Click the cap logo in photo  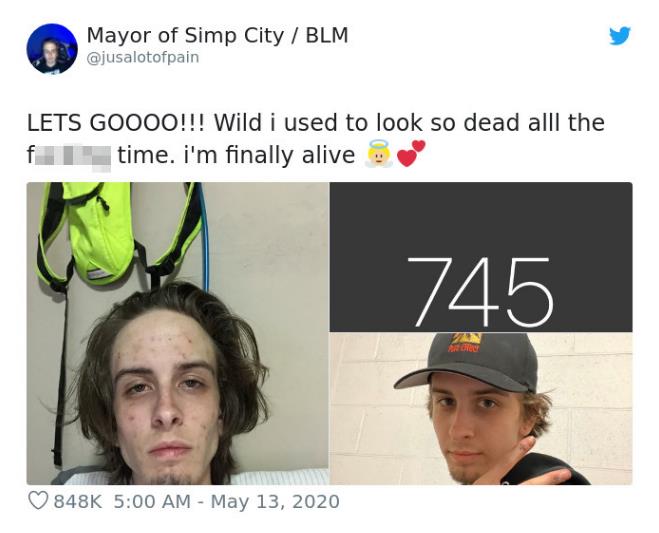[x=466, y=343]
